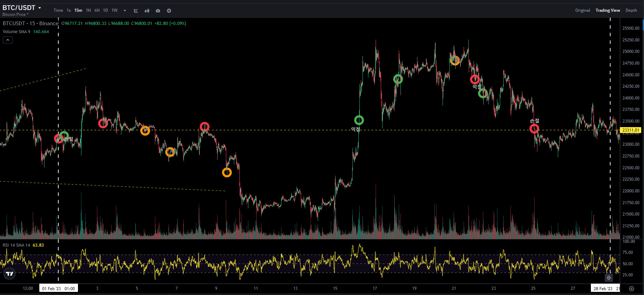The width and height of the screenshot is (644, 295).
Task: Select the RSI 14 SMA 14 indicator legend
Action: tap(16, 245)
